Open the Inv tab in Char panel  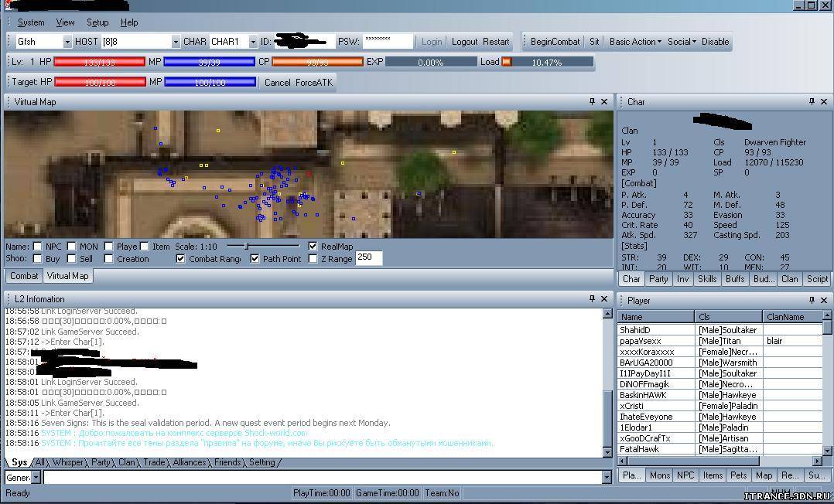point(682,279)
